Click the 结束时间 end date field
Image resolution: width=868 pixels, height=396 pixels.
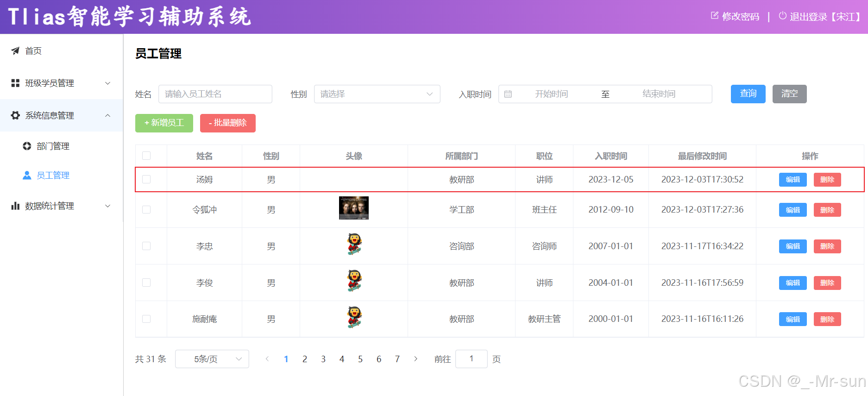click(x=659, y=94)
